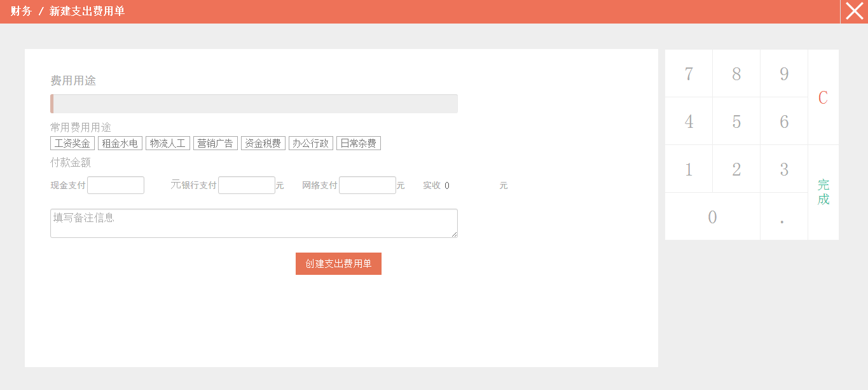
Task: Clear keypad entry with C key
Action: [823, 97]
